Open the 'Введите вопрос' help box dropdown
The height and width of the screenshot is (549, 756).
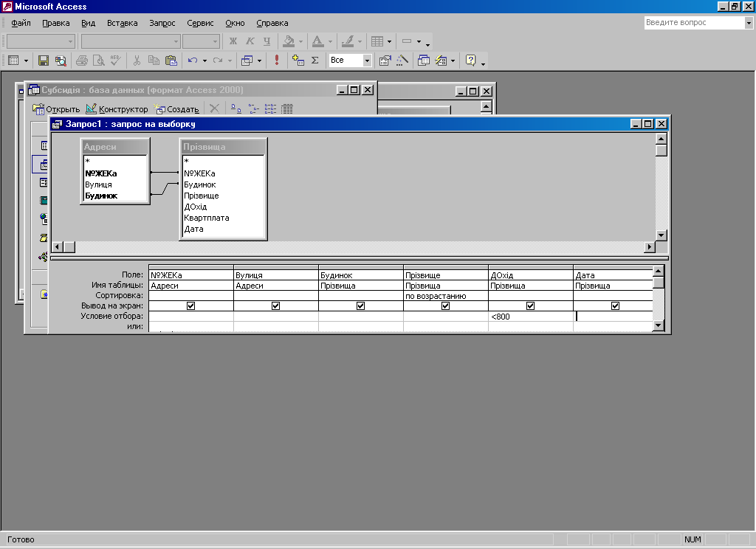pos(749,23)
